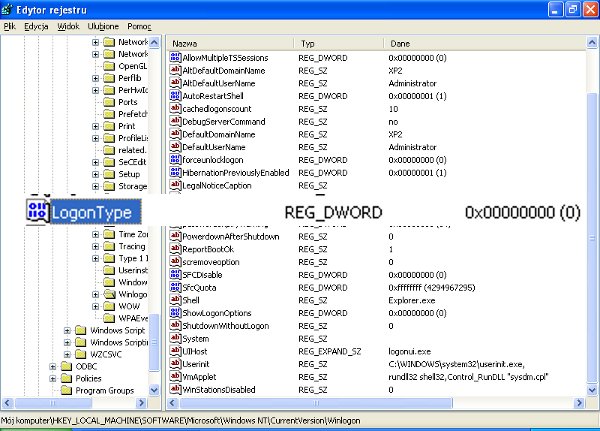Expand the PerHwId key
Screen dimensions: 600x431
pyautogui.click(x=95, y=90)
